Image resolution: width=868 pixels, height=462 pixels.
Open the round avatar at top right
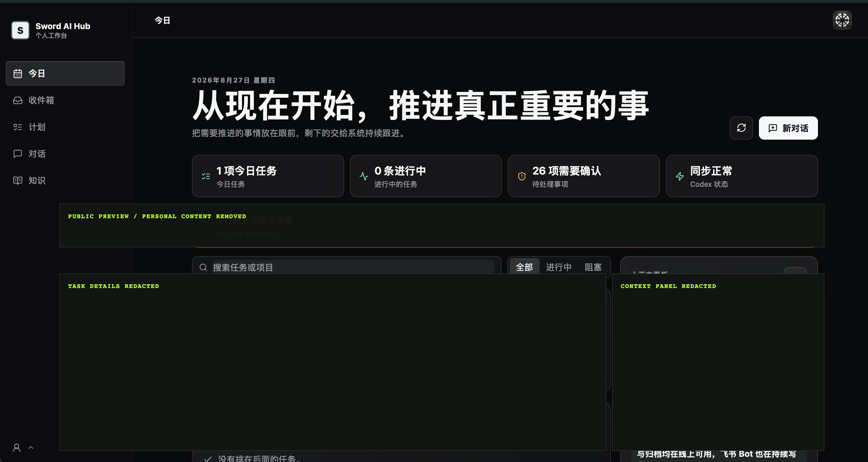[x=842, y=20]
